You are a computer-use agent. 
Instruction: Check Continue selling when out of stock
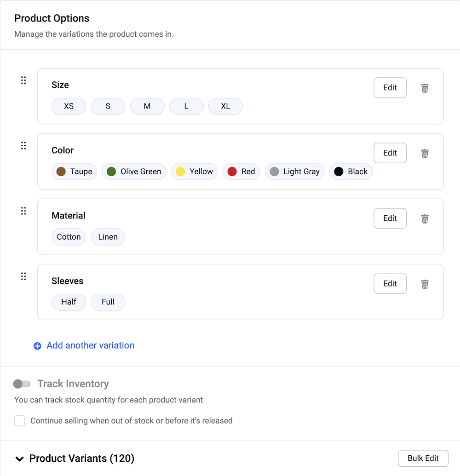[19, 421]
